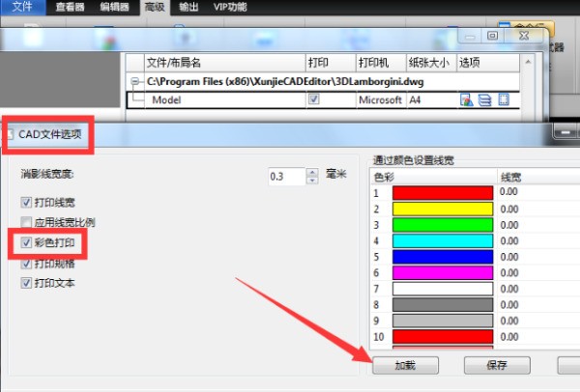The width and height of the screenshot is (580, 392).
Task: Select the dark gray swatch of color 8
Action: click(443, 305)
